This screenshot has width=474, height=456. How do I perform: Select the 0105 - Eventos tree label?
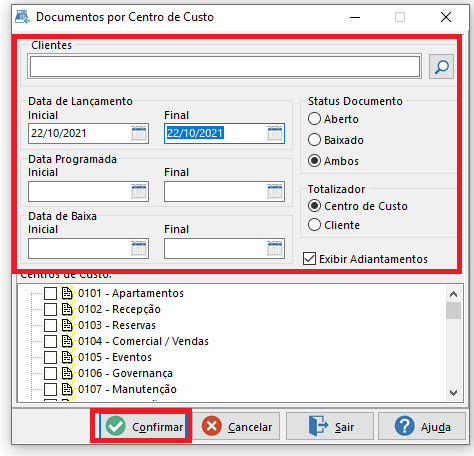pyautogui.click(x=115, y=357)
